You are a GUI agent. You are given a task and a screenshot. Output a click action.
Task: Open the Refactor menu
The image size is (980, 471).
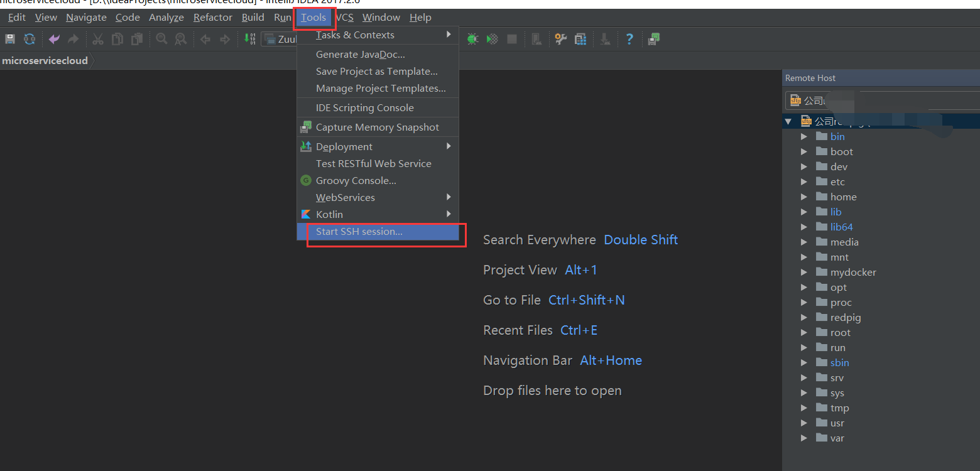tap(213, 17)
